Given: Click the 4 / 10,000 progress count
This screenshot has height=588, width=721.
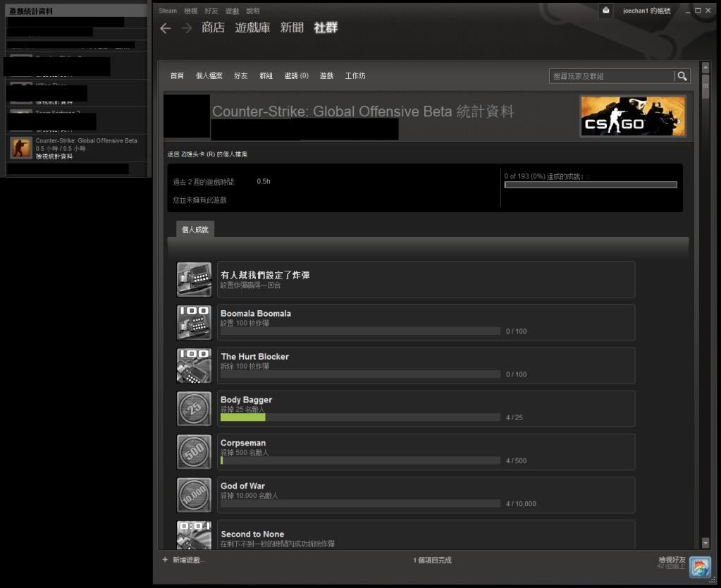Looking at the screenshot, I should (x=521, y=504).
